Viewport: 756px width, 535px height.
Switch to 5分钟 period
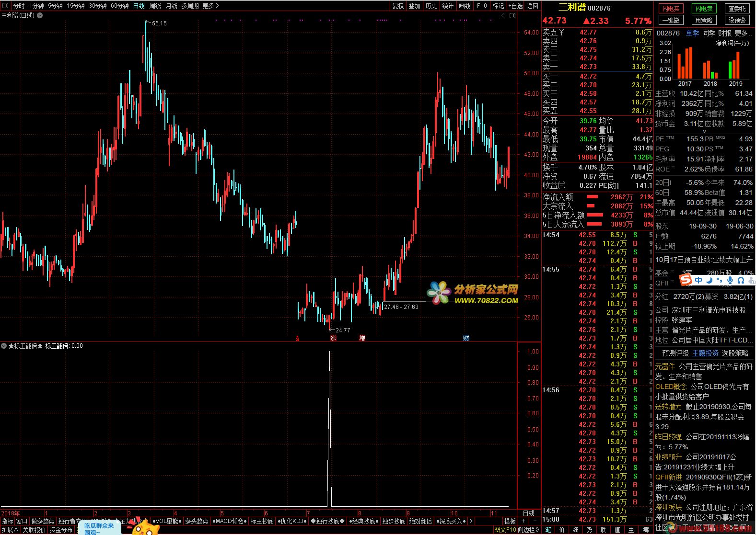coord(56,6)
